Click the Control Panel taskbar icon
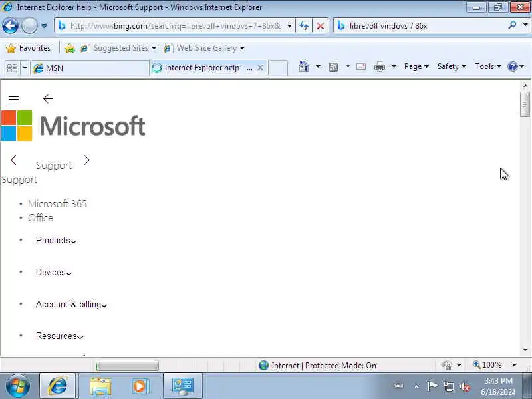The height and width of the screenshot is (399, 532). (x=183, y=386)
